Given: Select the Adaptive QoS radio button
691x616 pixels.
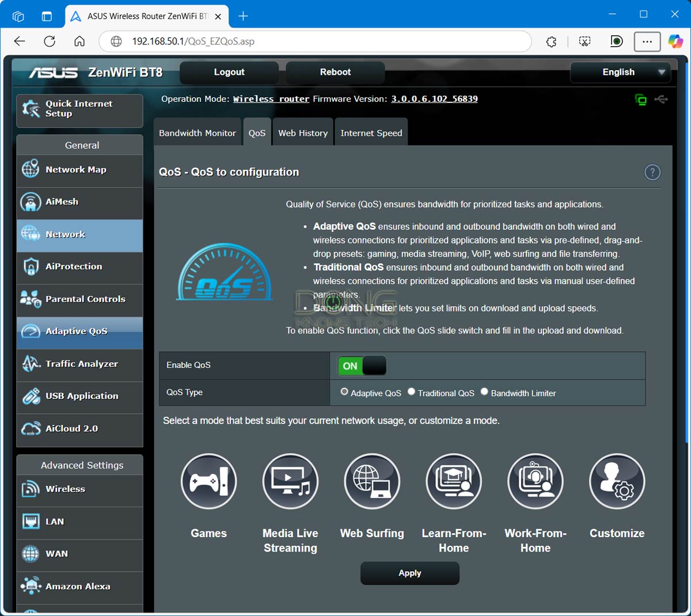Looking at the screenshot, I should pos(344,392).
